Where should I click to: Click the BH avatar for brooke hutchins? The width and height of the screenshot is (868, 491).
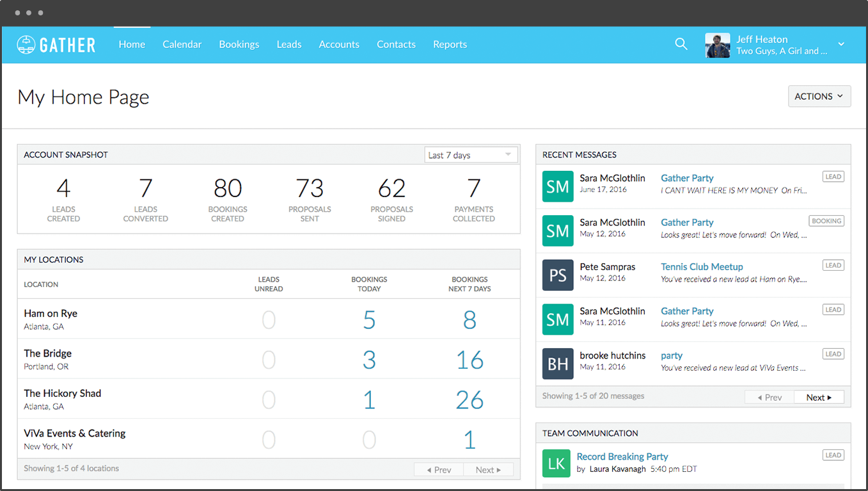click(558, 364)
